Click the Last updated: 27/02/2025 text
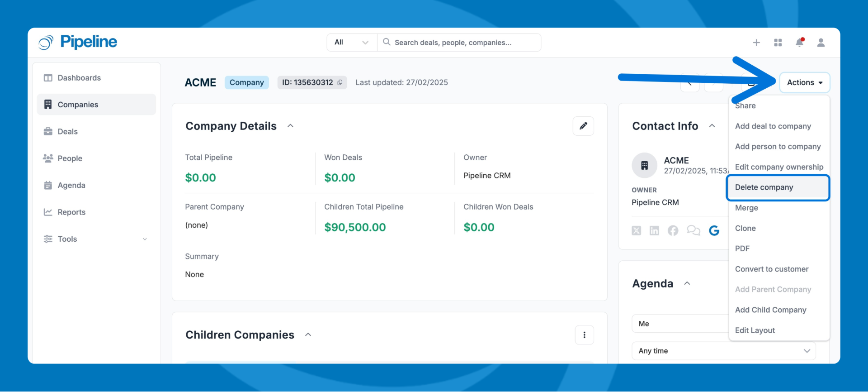The image size is (868, 392). (x=401, y=82)
